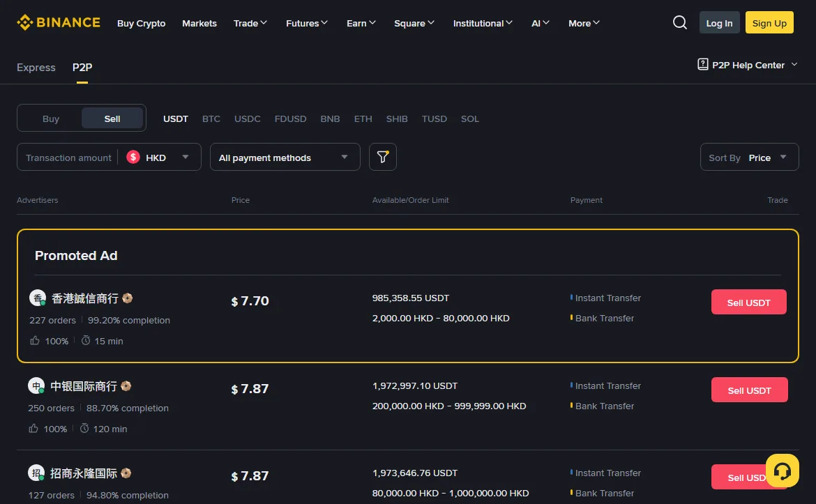Click 招商永隆国际 advertiser avatar
The width and height of the screenshot is (816, 504).
pos(36,473)
